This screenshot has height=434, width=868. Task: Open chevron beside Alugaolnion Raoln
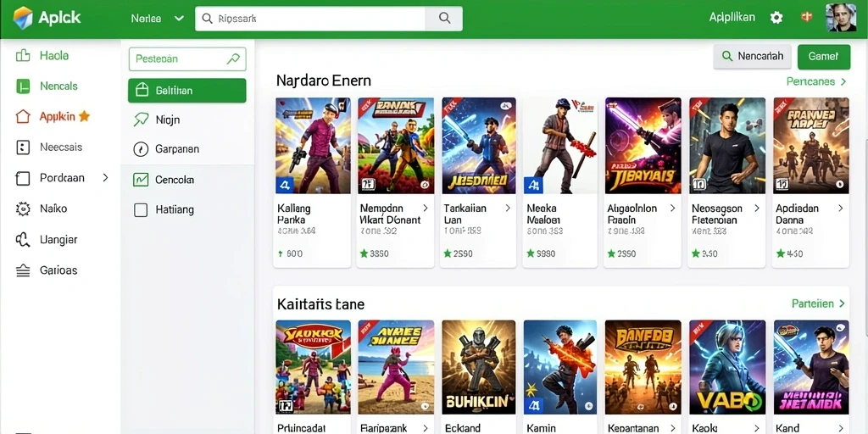tap(672, 209)
